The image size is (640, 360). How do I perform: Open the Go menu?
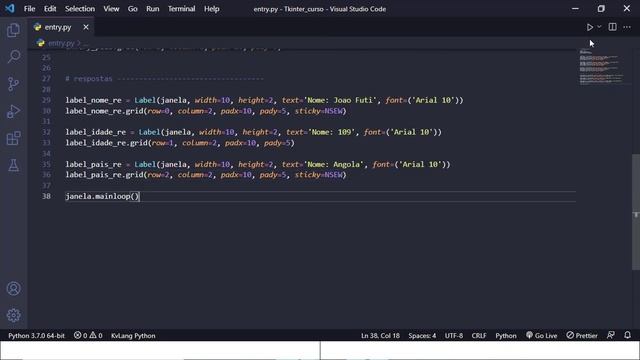tap(133, 9)
